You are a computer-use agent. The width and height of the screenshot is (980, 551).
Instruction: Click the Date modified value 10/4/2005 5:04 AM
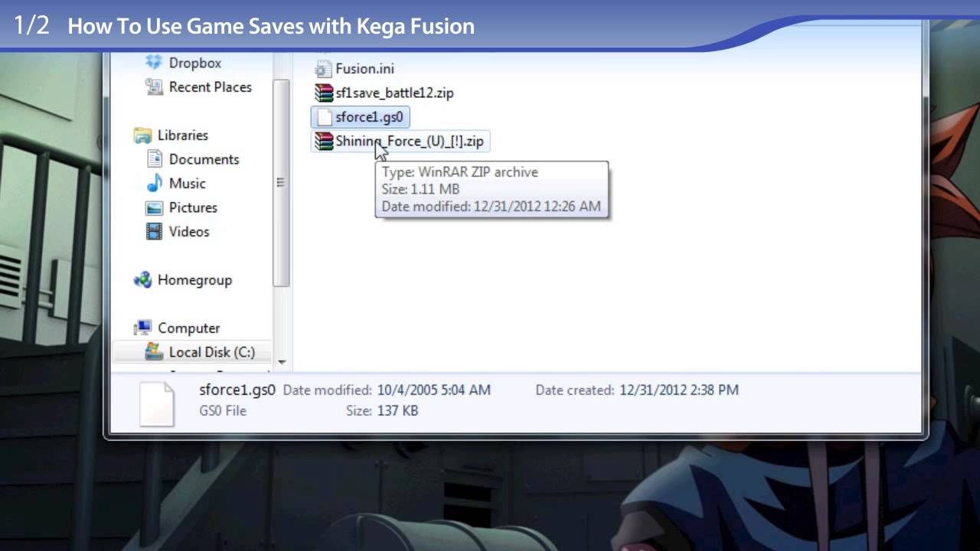click(433, 390)
